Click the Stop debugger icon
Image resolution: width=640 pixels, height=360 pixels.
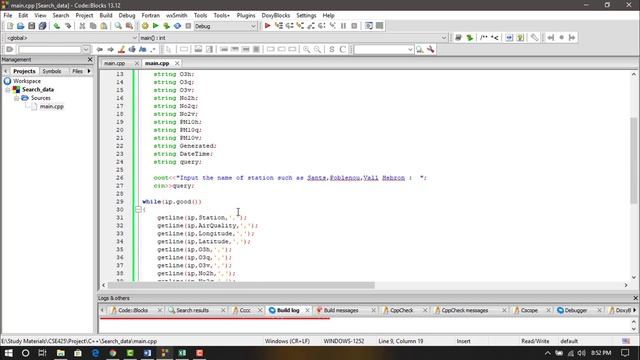click(x=354, y=26)
